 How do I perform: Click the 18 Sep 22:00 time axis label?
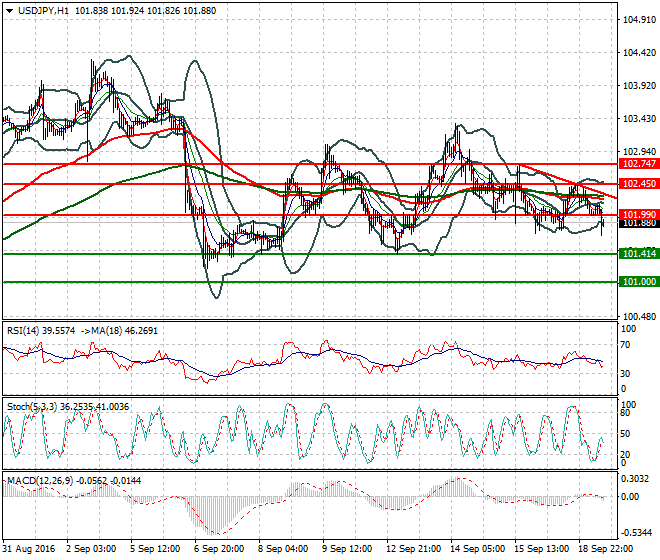tap(605, 549)
